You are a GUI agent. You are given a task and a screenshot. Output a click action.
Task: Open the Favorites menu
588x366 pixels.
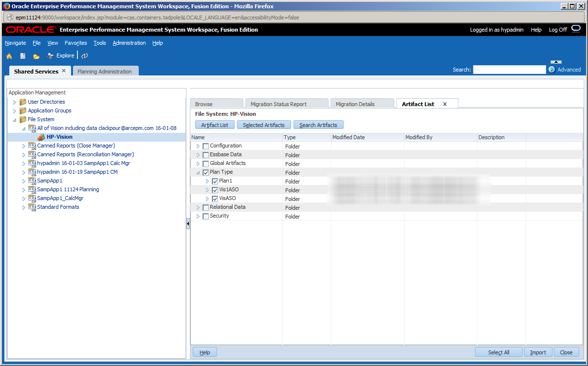coord(76,43)
